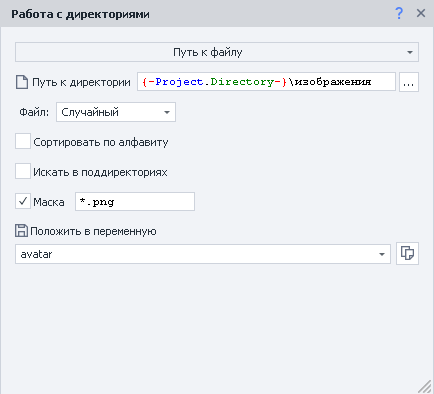434x394 pixels.
Task: Click the copy variable icon next to avatar
Action: (407, 254)
